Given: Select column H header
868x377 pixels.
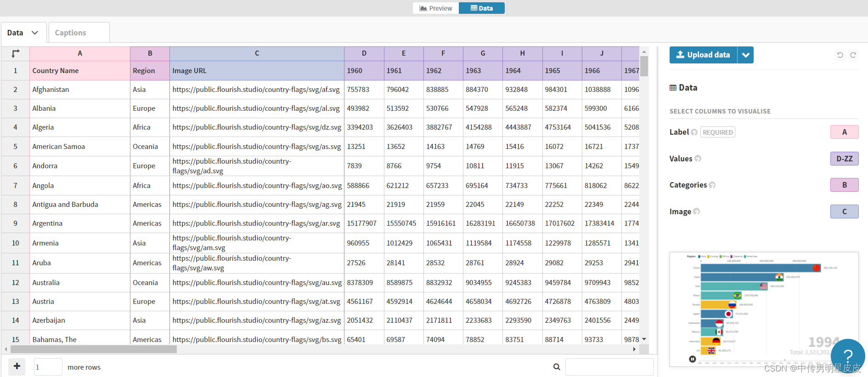Looking at the screenshot, I should coord(522,53).
